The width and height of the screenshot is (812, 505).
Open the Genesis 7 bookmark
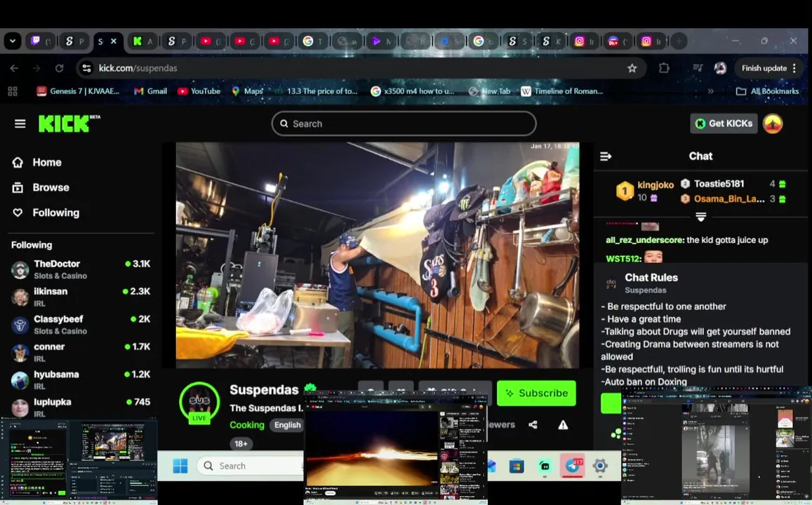pyautogui.click(x=78, y=91)
